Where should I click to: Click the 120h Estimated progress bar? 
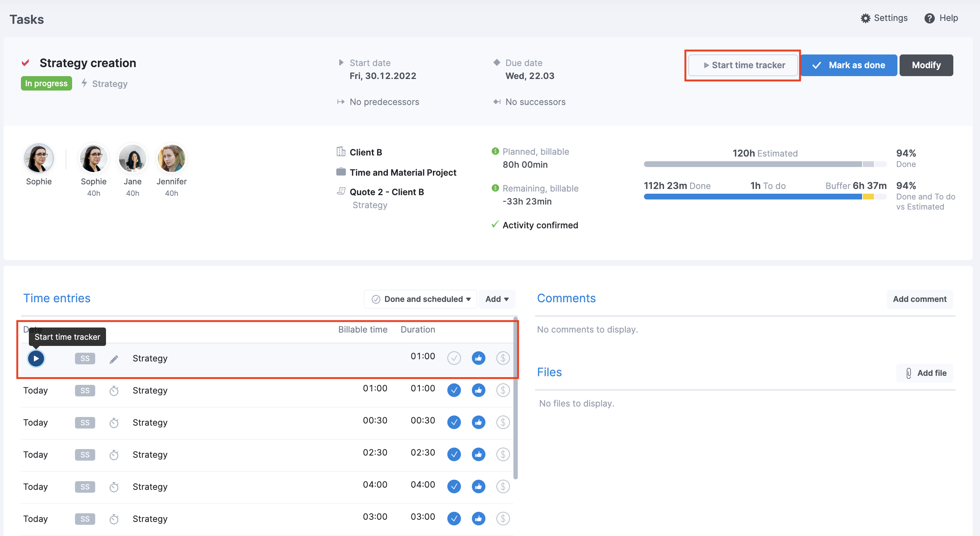pyautogui.click(x=765, y=164)
